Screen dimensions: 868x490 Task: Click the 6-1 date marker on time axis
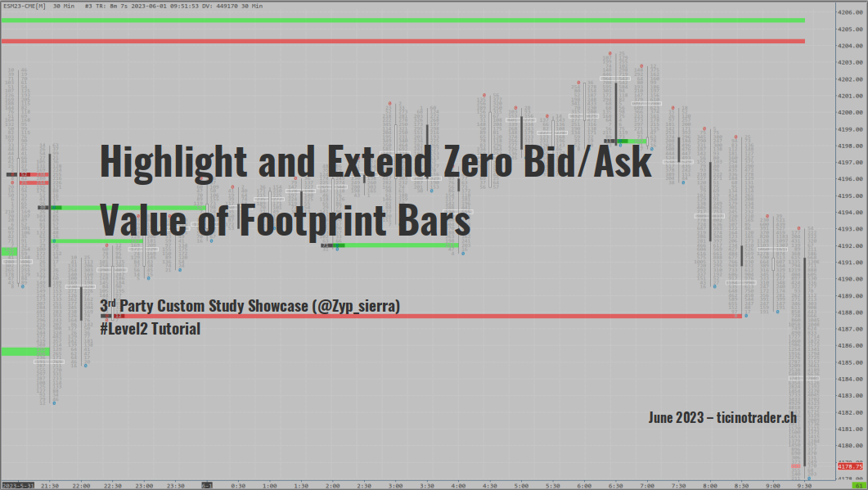click(x=206, y=486)
